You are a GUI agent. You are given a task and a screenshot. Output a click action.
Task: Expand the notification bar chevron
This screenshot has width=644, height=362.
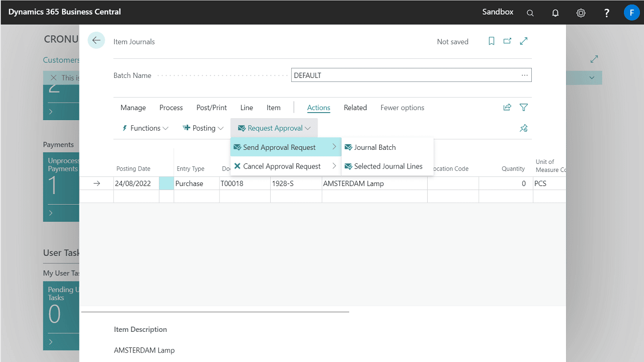pos(592,78)
